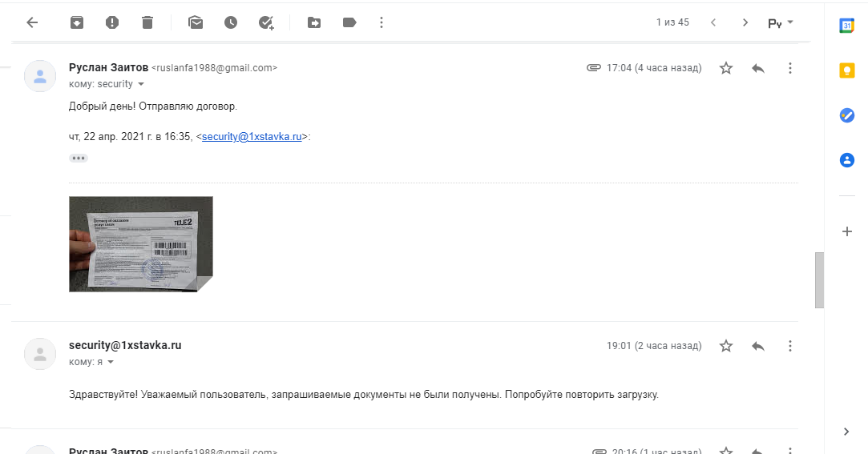Open the security@1xstavka.ru email link

(x=252, y=137)
